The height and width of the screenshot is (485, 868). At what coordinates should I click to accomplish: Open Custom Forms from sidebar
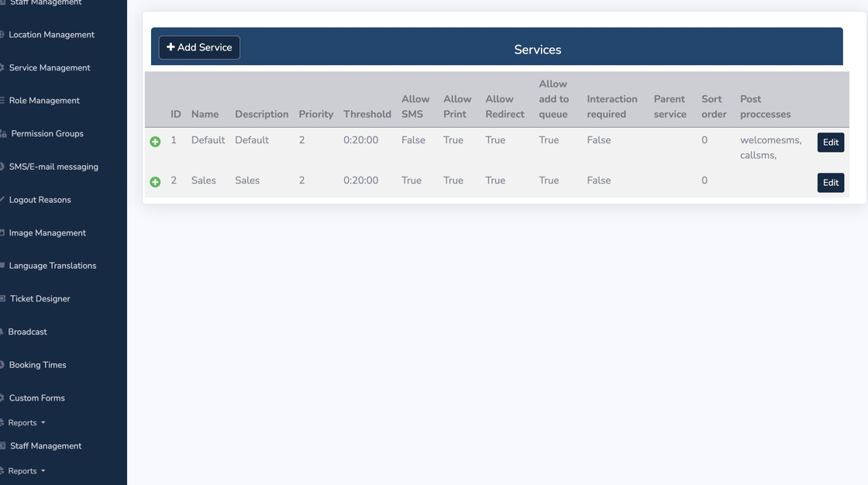[36, 398]
